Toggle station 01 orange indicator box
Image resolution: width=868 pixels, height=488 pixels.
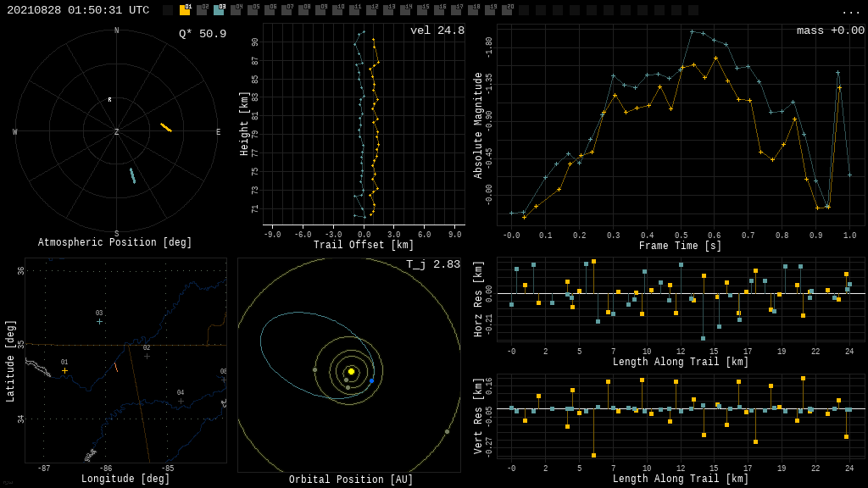point(185,10)
